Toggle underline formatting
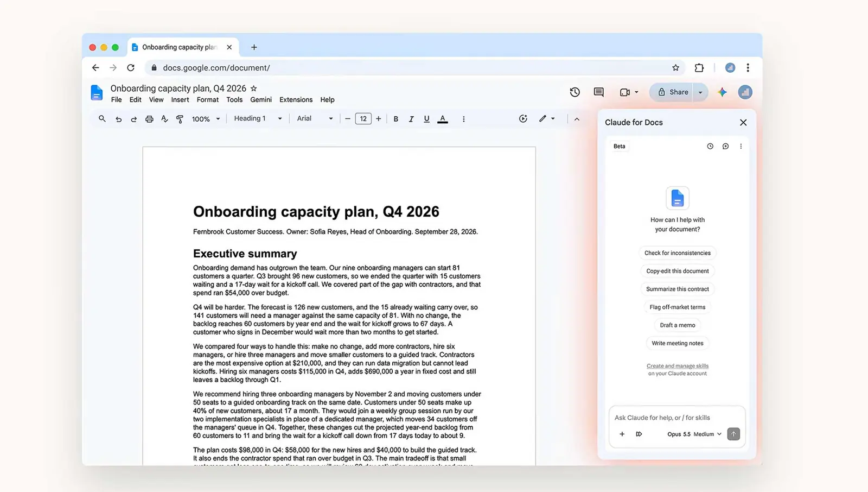 pyautogui.click(x=426, y=119)
